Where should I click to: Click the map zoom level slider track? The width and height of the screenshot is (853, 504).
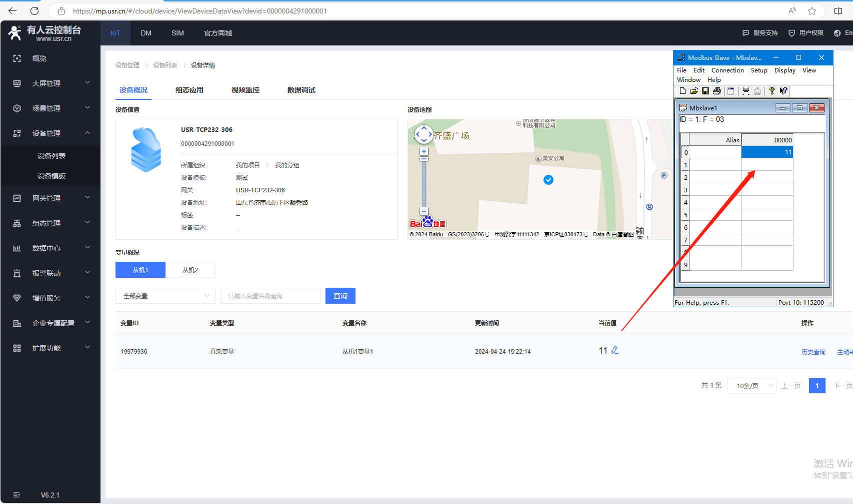424,184
